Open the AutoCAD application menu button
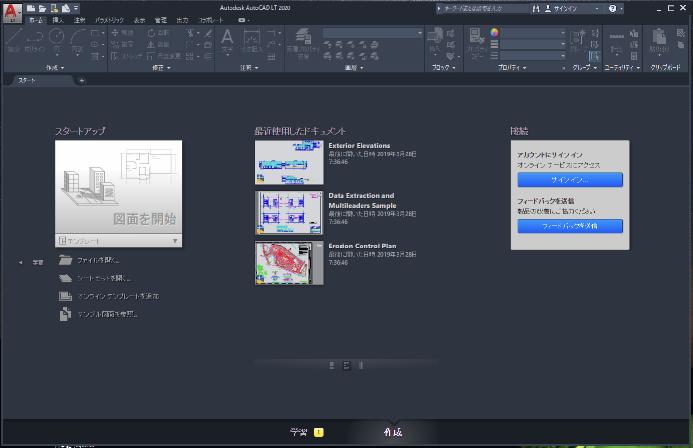This screenshot has width=693, height=448. tap(11, 12)
